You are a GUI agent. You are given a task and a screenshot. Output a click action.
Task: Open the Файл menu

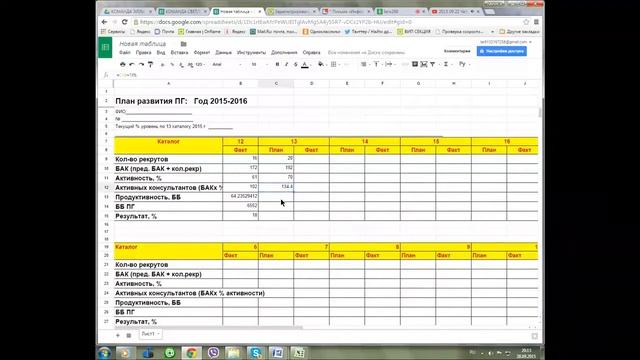(125, 53)
